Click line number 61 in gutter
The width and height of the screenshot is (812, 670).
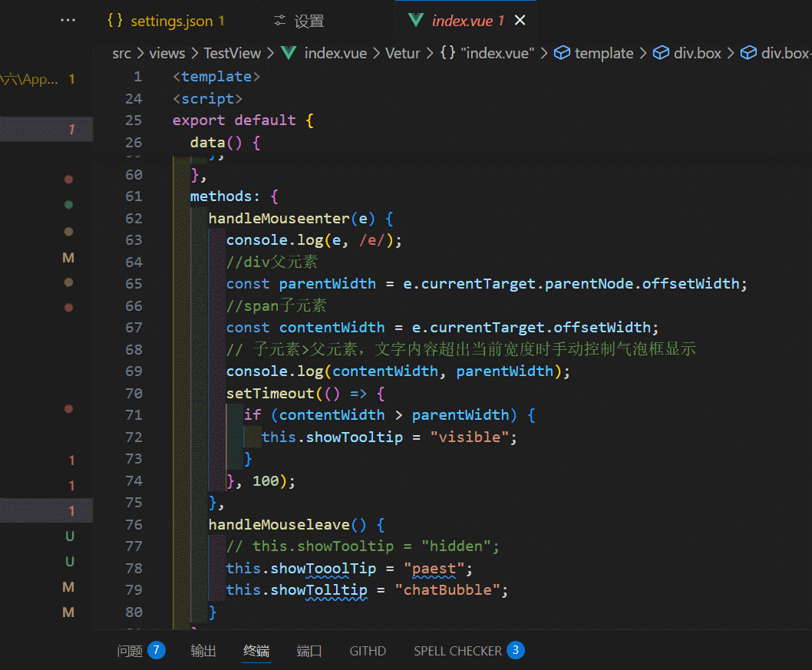134,196
